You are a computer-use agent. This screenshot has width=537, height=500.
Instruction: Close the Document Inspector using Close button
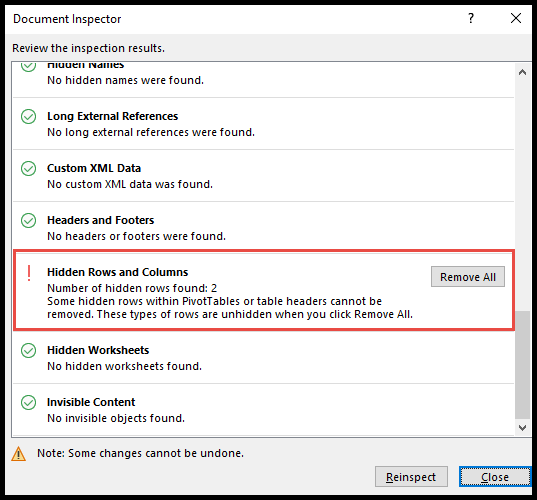(x=495, y=477)
